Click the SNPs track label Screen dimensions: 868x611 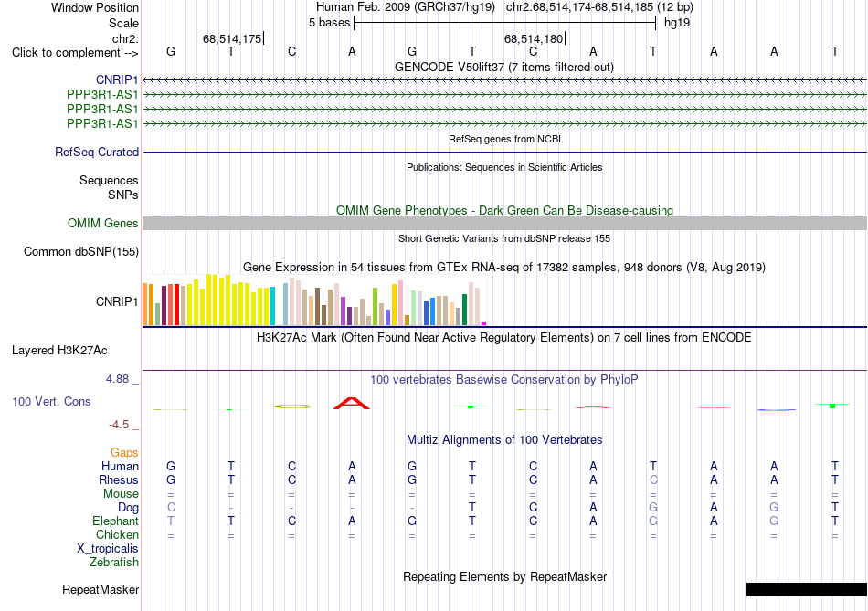[x=123, y=195]
